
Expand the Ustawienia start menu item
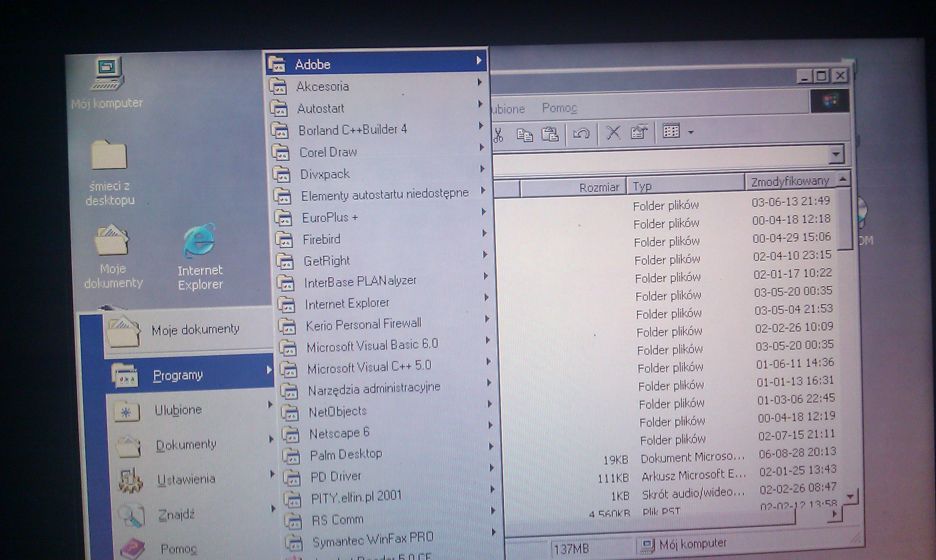pos(186,479)
